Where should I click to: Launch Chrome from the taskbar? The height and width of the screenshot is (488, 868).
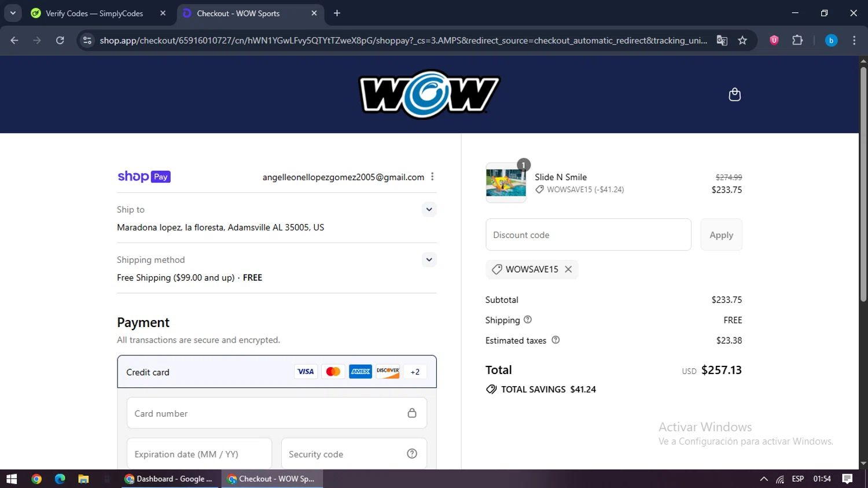pyautogui.click(x=36, y=479)
